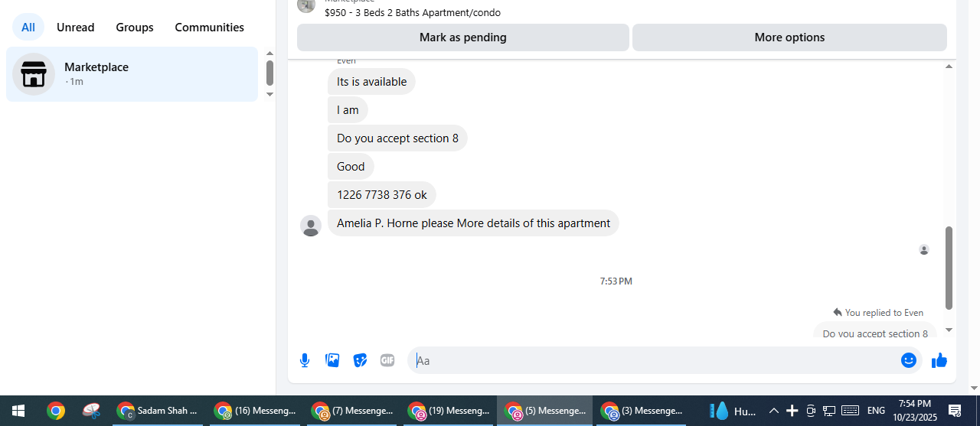This screenshot has height=426, width=980.
Task: Switch to the Unread tab
Action: [x=76, y=28]
